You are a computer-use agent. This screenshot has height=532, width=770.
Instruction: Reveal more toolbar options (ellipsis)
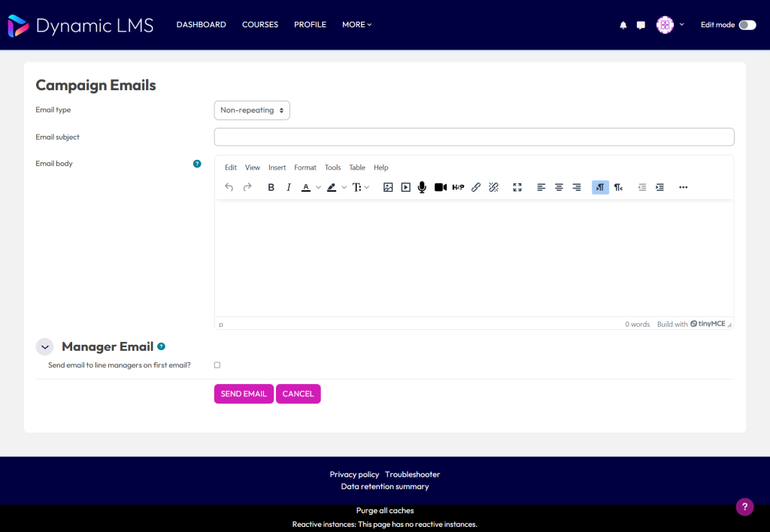(683, 187)
